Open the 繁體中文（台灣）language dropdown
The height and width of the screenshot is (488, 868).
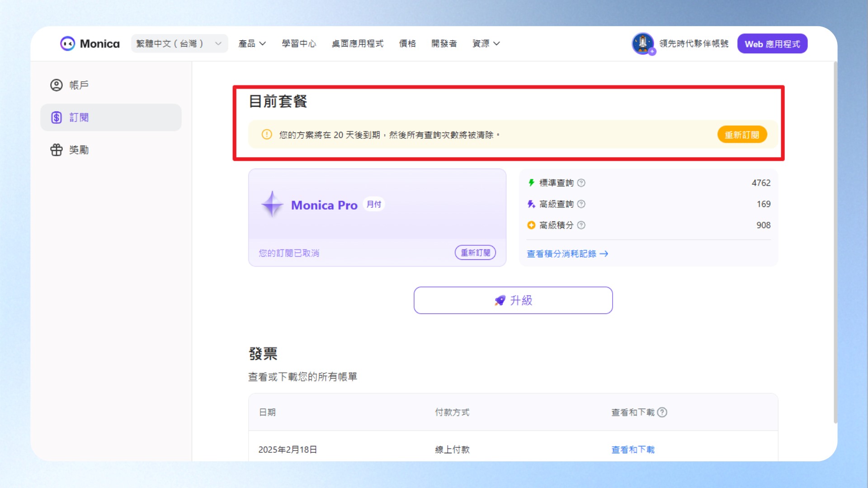[179, 43]
